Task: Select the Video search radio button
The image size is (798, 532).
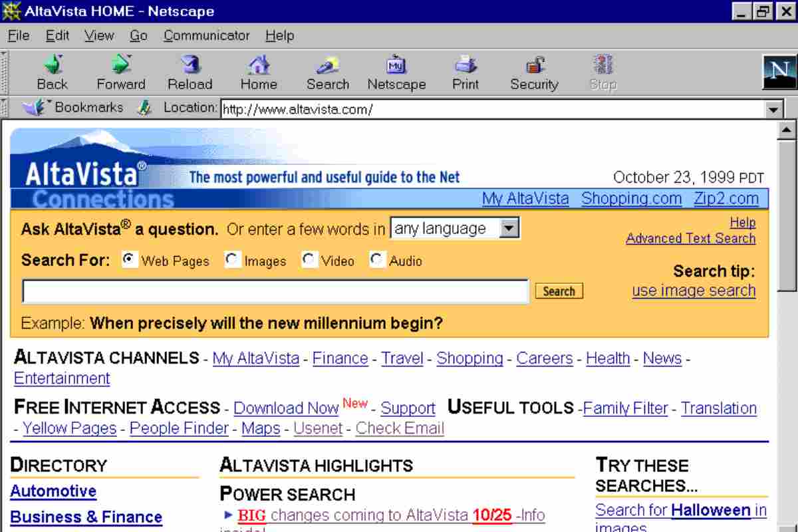Action: tap(309, 260)
